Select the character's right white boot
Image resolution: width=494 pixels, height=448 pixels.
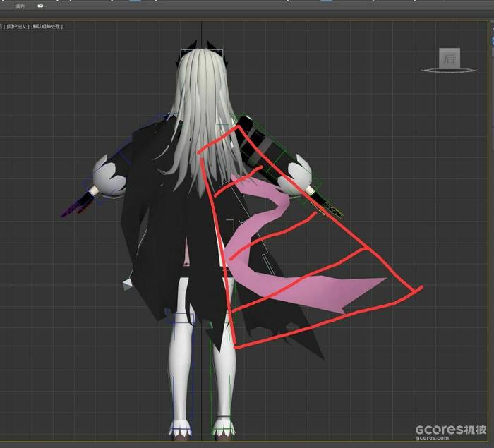click(x=223, y=426)
